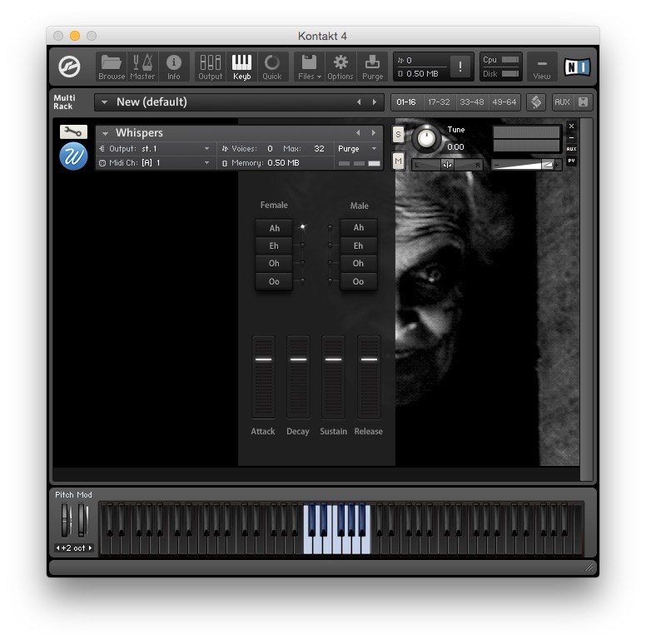This screenshot has height=644, width=646.
Task: Open the instrument Purge dropdown
Action: pos(357,149)
